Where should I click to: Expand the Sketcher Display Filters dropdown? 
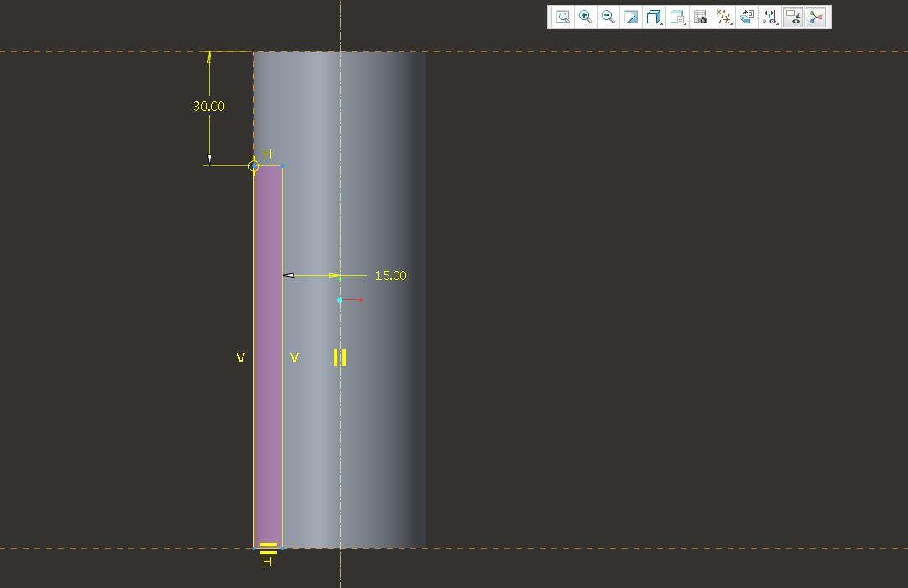770,17
